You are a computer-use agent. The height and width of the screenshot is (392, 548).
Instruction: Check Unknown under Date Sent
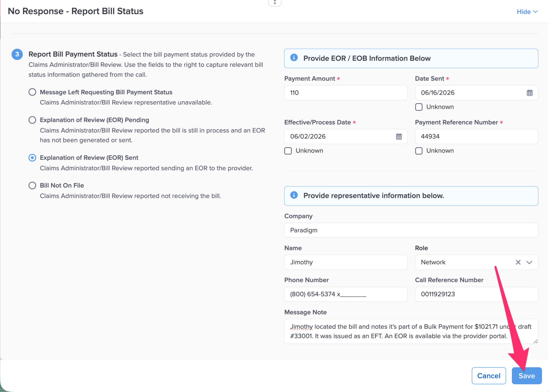(x=419, y=107)
